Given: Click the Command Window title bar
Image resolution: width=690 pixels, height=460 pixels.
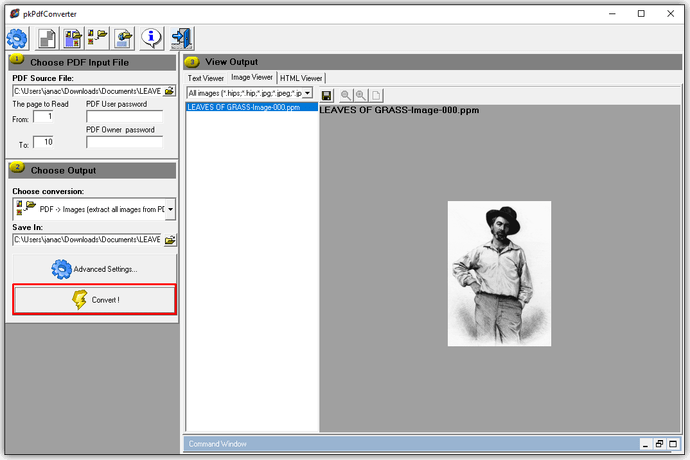Looking at the screenshot, I should (411, 444).
